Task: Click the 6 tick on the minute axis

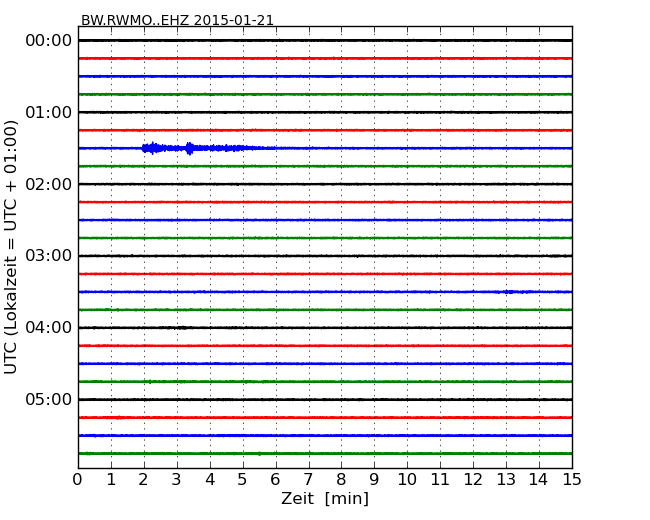Action: click(276, 479)
